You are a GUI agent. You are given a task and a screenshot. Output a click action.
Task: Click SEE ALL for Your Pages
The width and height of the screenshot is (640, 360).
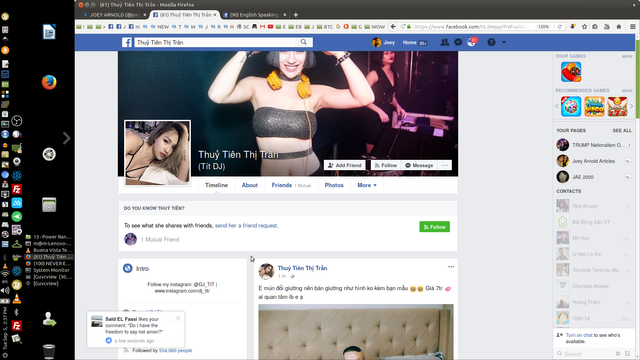(x=622, y=131)
